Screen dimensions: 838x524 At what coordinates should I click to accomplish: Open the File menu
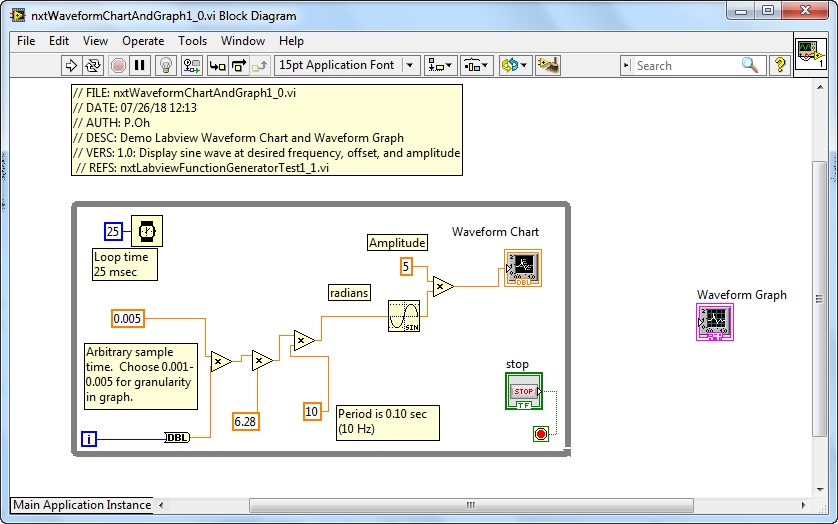click(26, 41)
